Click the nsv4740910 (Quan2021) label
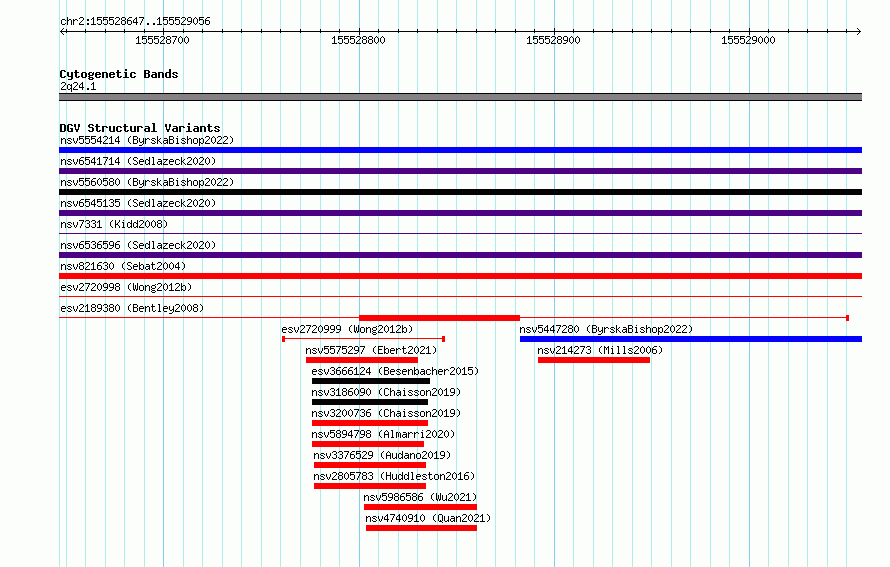This screenshot has height=567, width=890. pyautogui.click(x=428, y=518)
